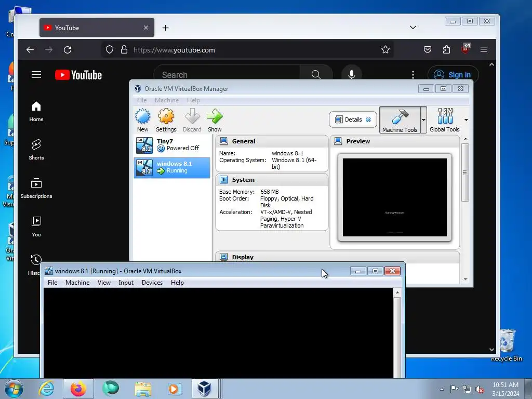Click the System section header
Screen dimensions: 532x399
(x=272, y=180)
